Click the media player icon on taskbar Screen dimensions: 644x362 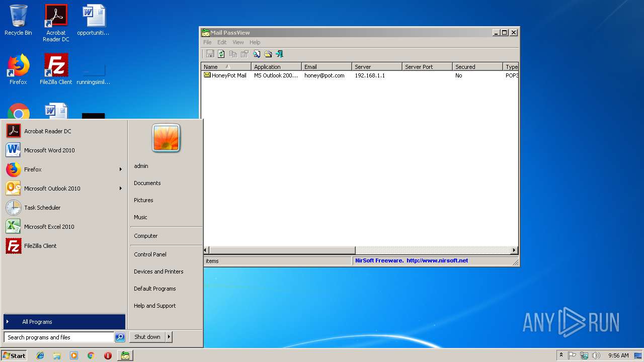coord(74,355)
